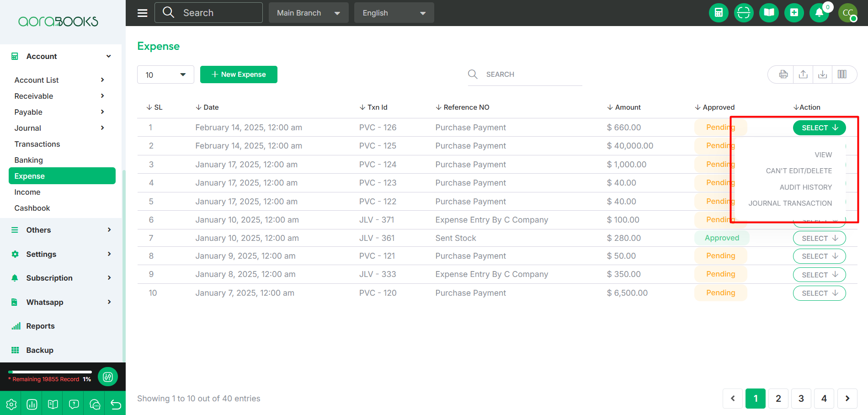Viewport: 868px width, 415px height.
Task: Open the hamburger menu toggle
Action: (x=143, y=13)
